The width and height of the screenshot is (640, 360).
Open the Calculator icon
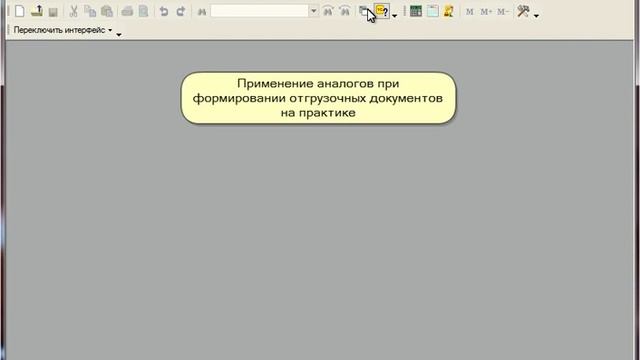(416, 11)
